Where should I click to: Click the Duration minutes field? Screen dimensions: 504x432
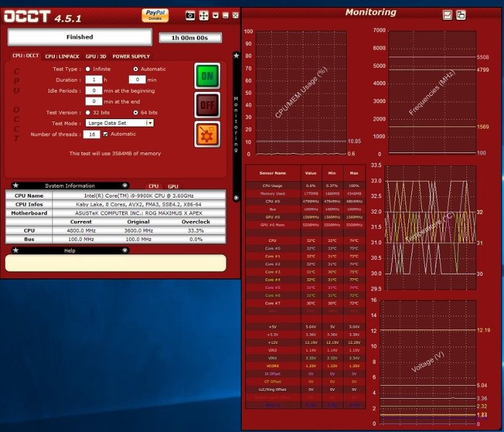(x=137, y=80)
